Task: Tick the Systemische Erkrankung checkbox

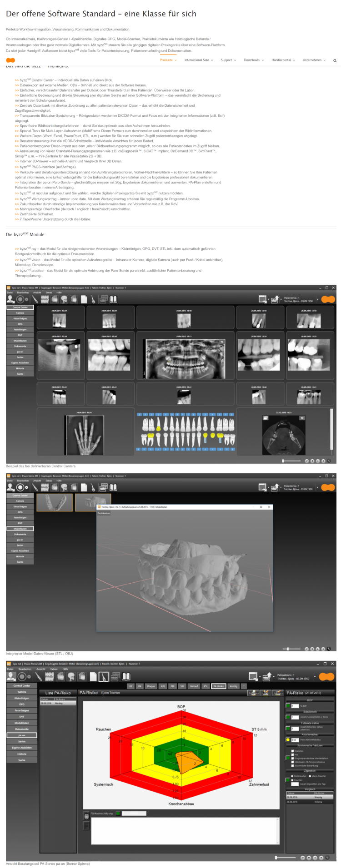Action: tap(292, 766)
